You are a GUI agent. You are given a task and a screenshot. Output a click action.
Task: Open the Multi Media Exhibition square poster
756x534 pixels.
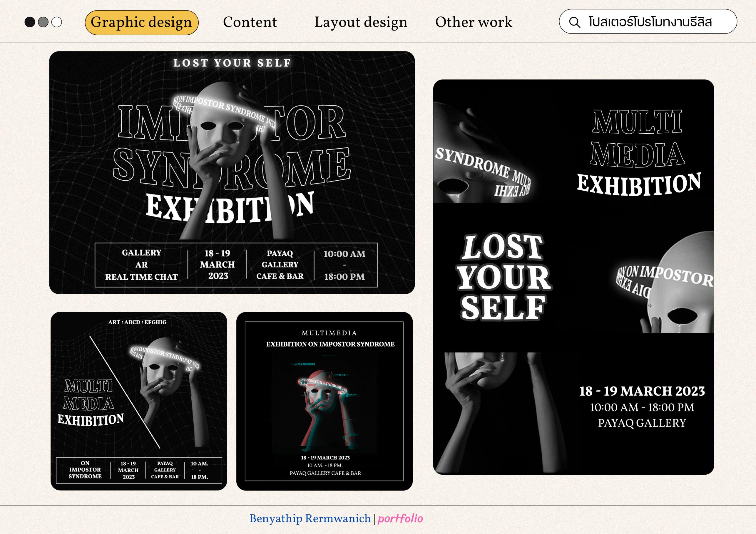coord(139,401)
